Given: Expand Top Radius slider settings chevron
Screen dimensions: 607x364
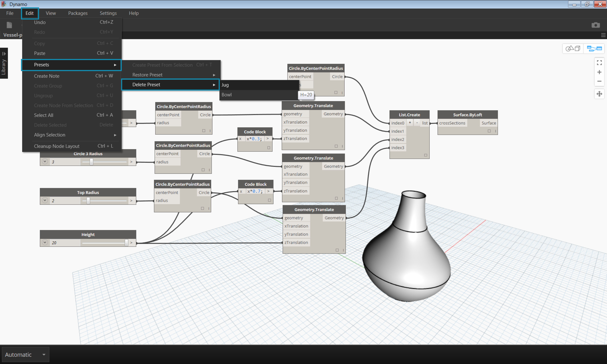Looking at the screenshot, I should (x=45, y=200).
